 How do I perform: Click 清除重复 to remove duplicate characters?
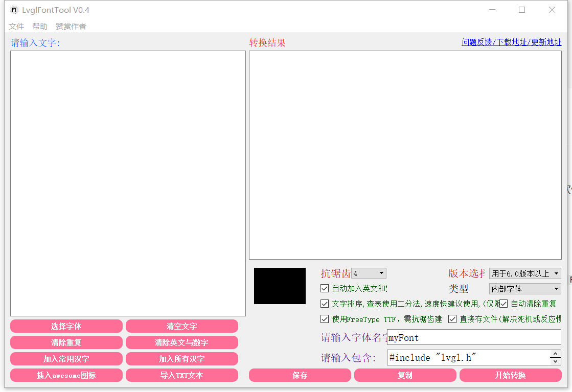[66, 342]
